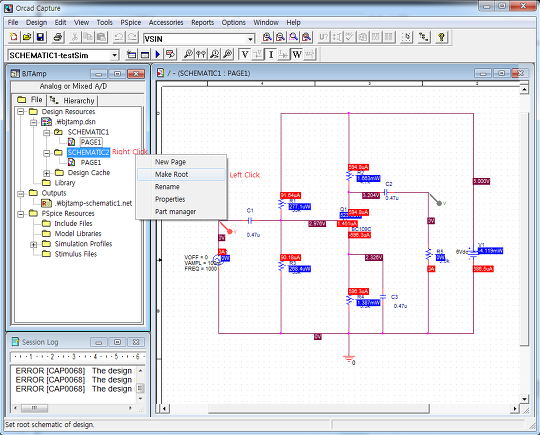Click the Redo arrow icon
Viewport: 540px width, 435px height.
(x=132, y=37)
